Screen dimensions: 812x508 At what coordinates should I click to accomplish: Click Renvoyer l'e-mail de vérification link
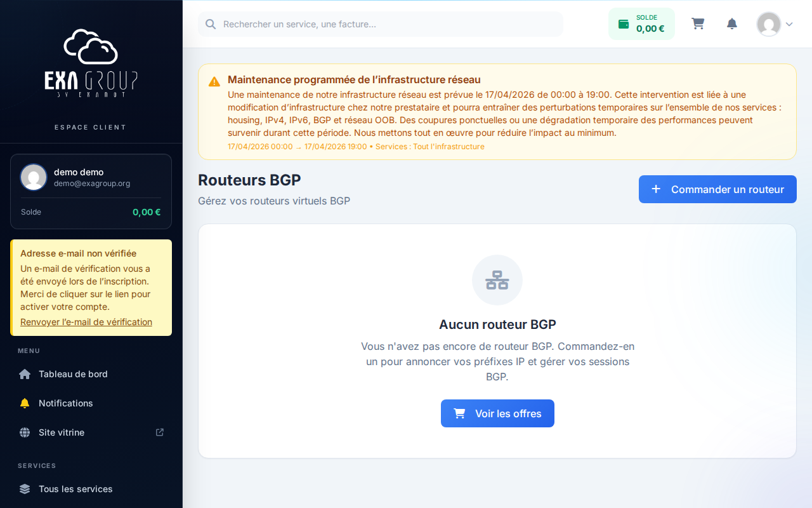tap(86, 322)
